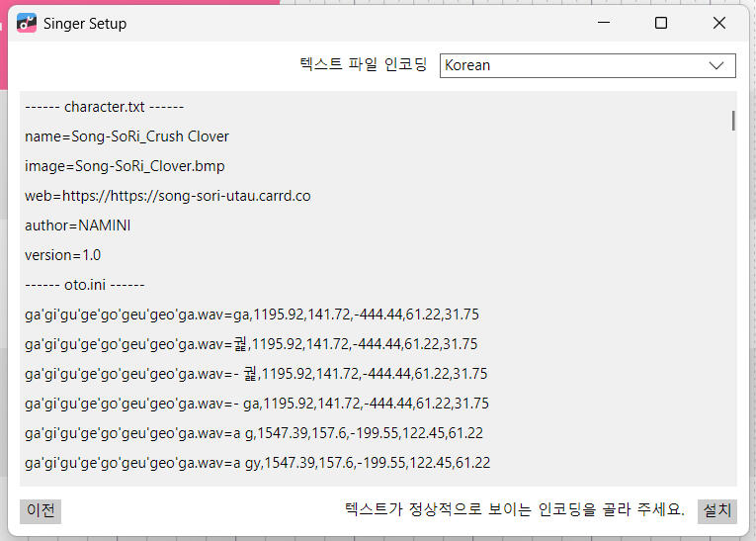Click the "------ oto.ini ------" header line
Viewport: 756px width, 541px height.
click(x=84, y=285)
